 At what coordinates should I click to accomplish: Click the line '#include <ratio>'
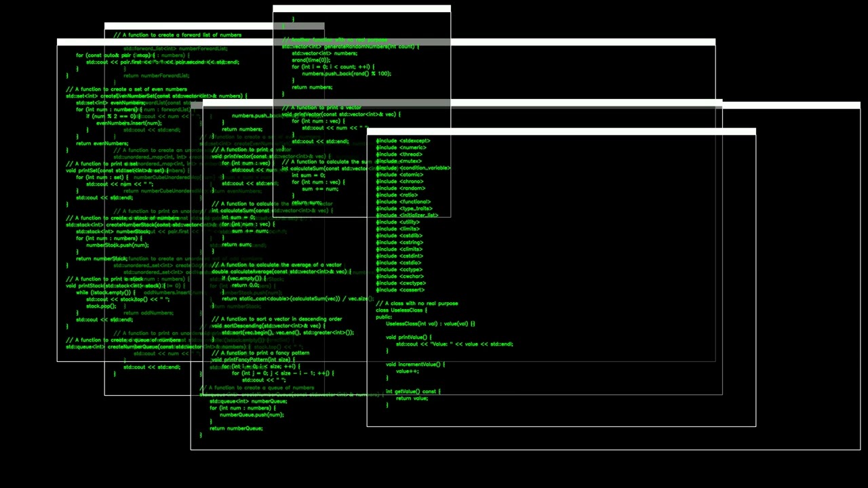pos(397,195)
